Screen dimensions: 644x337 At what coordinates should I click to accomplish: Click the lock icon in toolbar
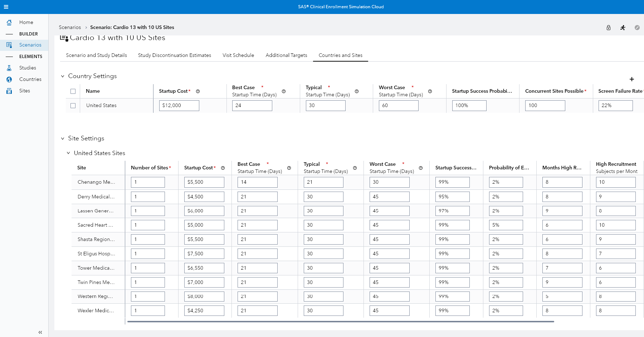(608, 28)
